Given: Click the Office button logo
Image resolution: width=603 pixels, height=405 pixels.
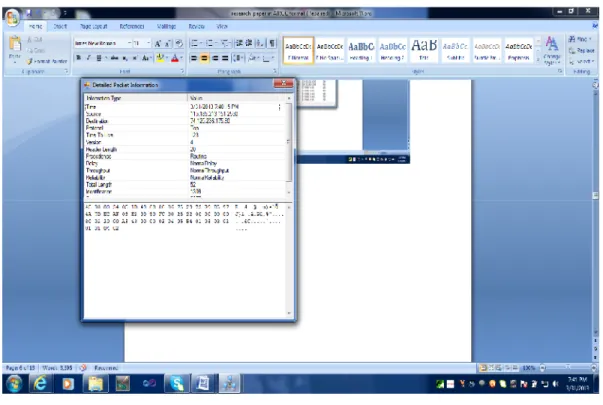Looking at the screenshot, I should tap(13, 17).
